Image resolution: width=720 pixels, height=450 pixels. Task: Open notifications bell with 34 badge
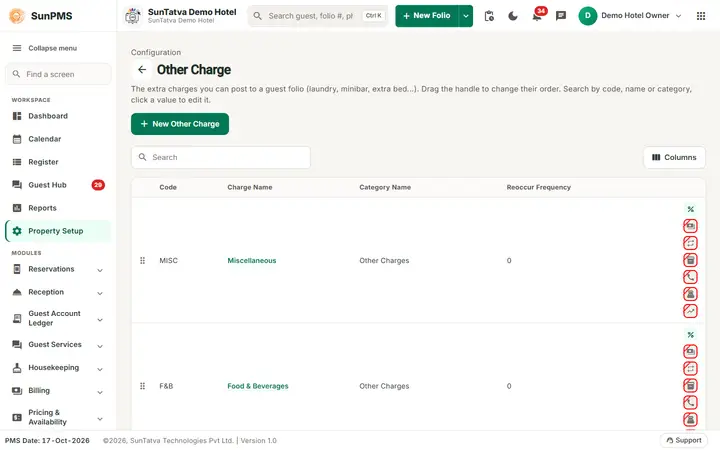pyautogui.click(x=538, y=15)
